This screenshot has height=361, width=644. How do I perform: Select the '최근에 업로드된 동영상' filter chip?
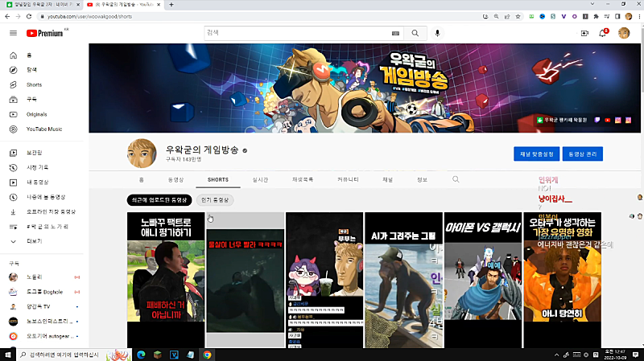click(x=159, y=199)
